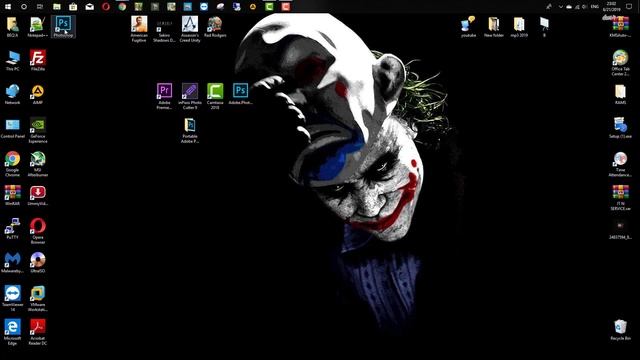Open the Office Tab Center desktop shortcut
This screenshot has width=640, height=360.
pyautogui.click(x=620, y=63)
